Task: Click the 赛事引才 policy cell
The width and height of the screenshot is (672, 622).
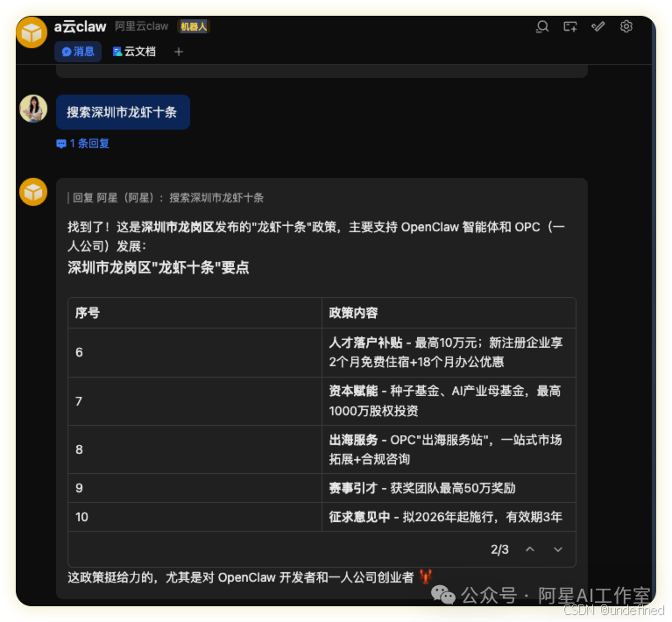Action: [449, 488]
